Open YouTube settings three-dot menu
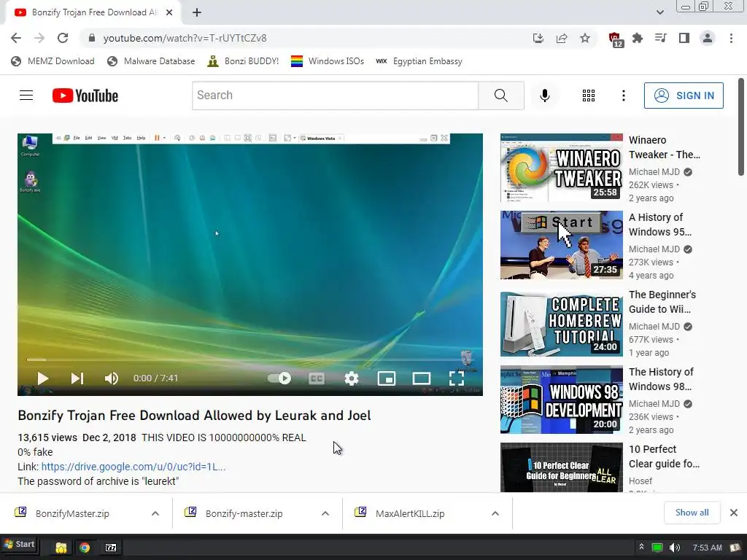The height and width of the screenshot is (560, 747). coord(623,96)
